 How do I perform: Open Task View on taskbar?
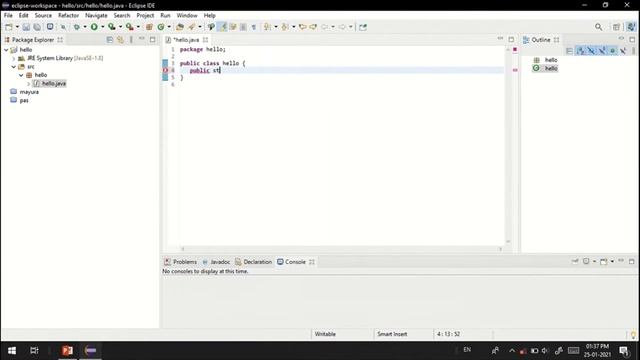click(x=34, y=350)
